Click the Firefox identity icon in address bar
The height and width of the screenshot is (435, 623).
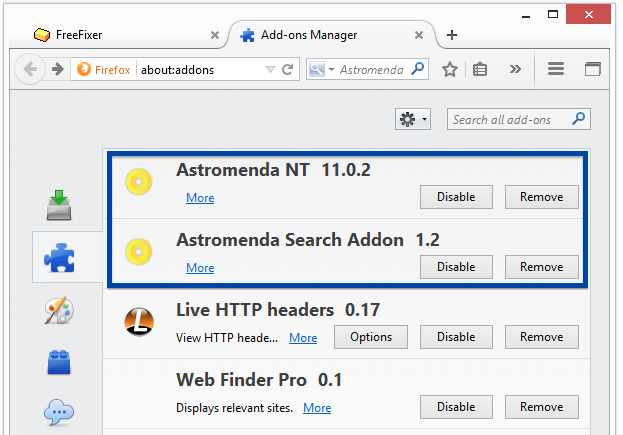(x=84, y=70)
